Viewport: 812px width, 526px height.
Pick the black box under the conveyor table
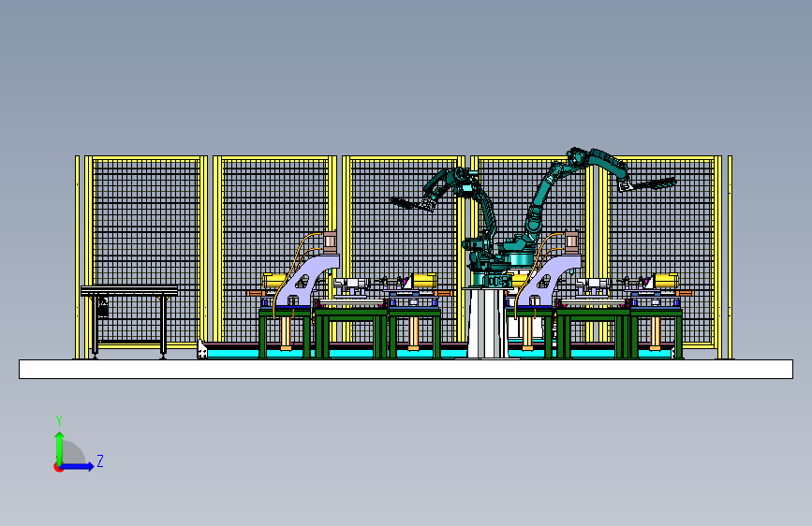click(x=103, y=308)
